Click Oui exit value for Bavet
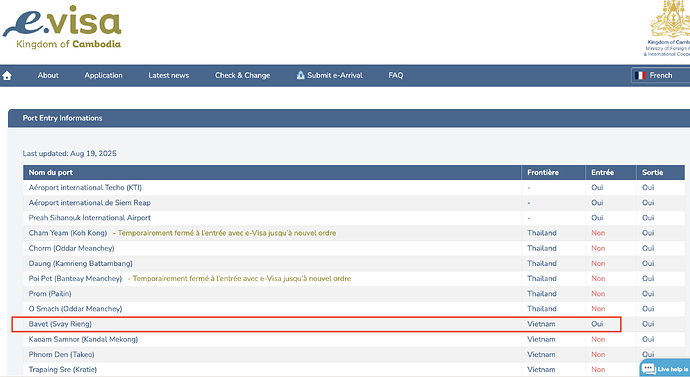690x377 pixels. [x=648, y=324]
